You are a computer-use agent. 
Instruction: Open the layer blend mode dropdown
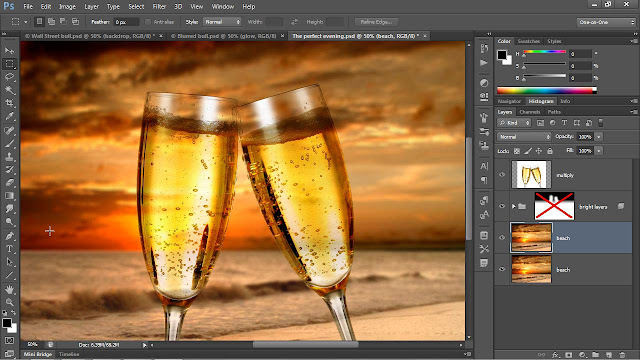click(524, 137)
